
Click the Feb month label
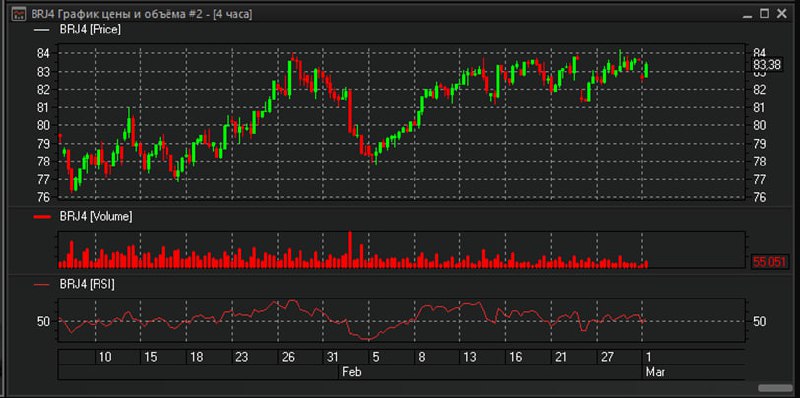click(x=352, y=372)
